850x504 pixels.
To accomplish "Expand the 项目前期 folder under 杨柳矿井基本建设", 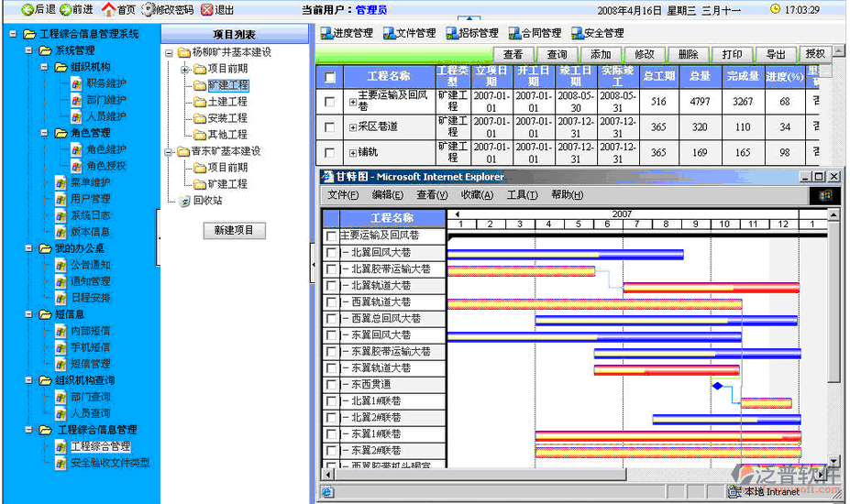I will tap(185, 70).
